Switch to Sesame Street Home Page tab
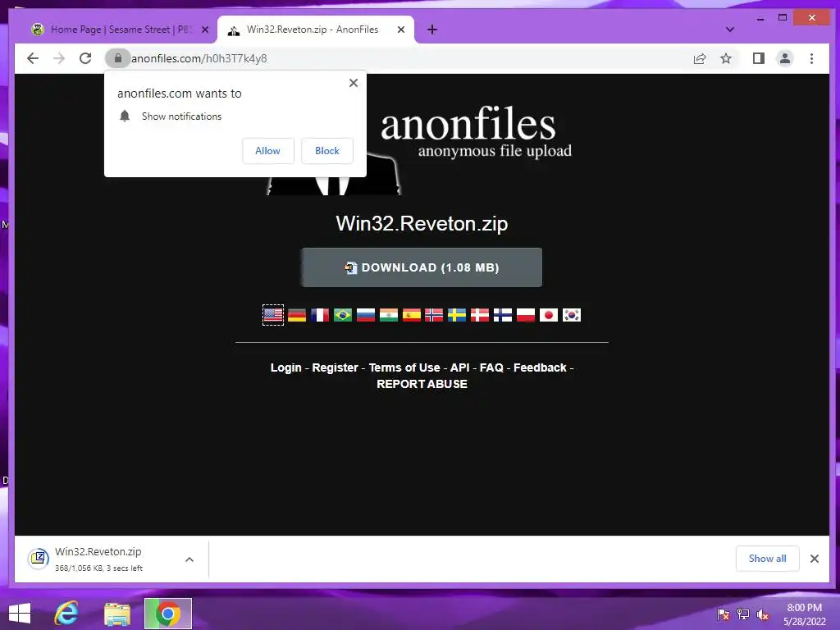The width and height of the screenshot is (840, 630). click(x=118, y=30)
